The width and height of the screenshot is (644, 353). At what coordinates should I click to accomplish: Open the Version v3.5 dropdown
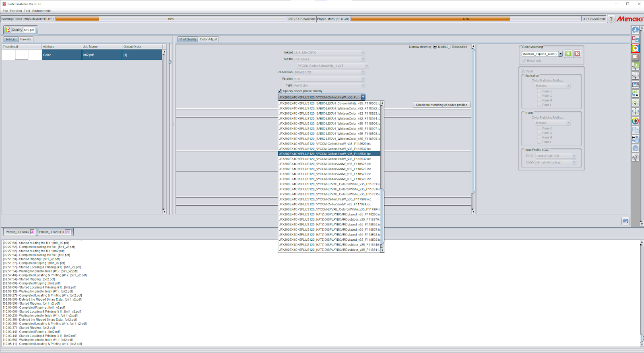coord(329,79)
